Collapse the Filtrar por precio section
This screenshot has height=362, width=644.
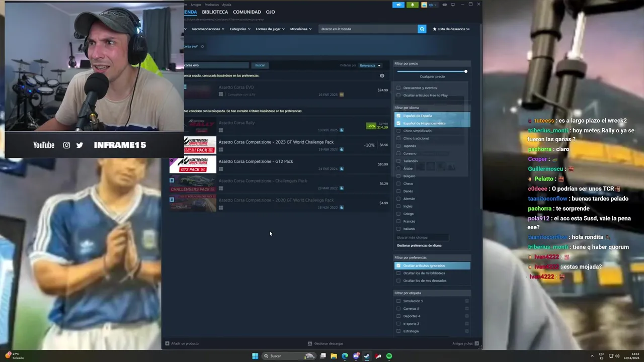pos(432,63)
